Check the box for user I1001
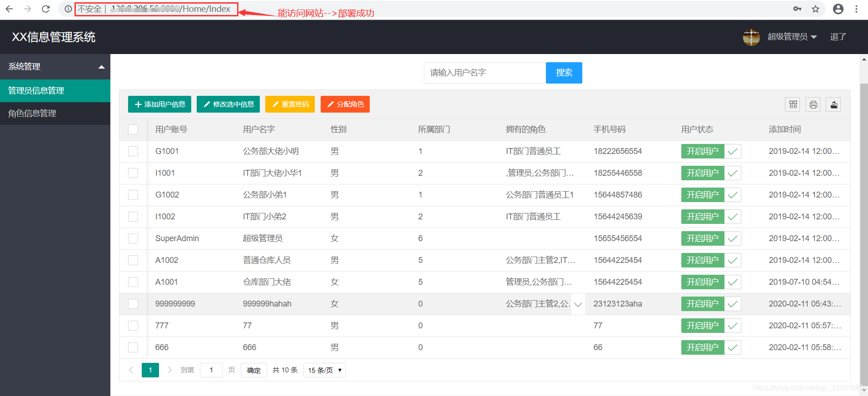Screen dimensions: 868x396 133,173
